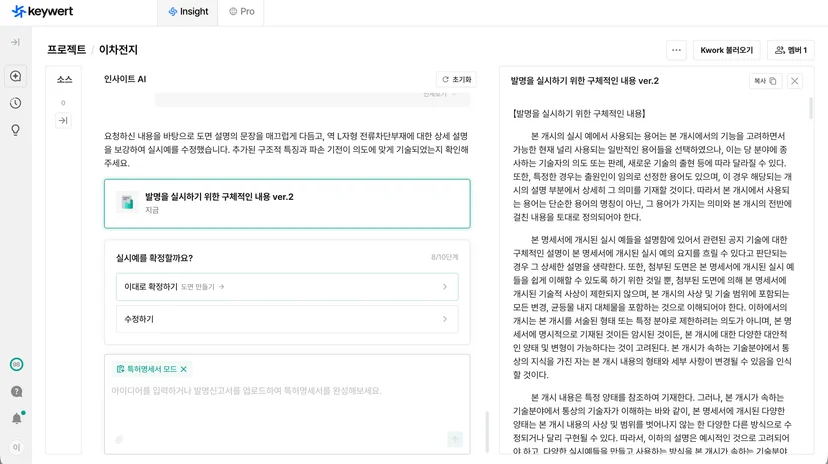828x464 pixels.
Task: Click the green circular badge icon
Action: (16, 364)
